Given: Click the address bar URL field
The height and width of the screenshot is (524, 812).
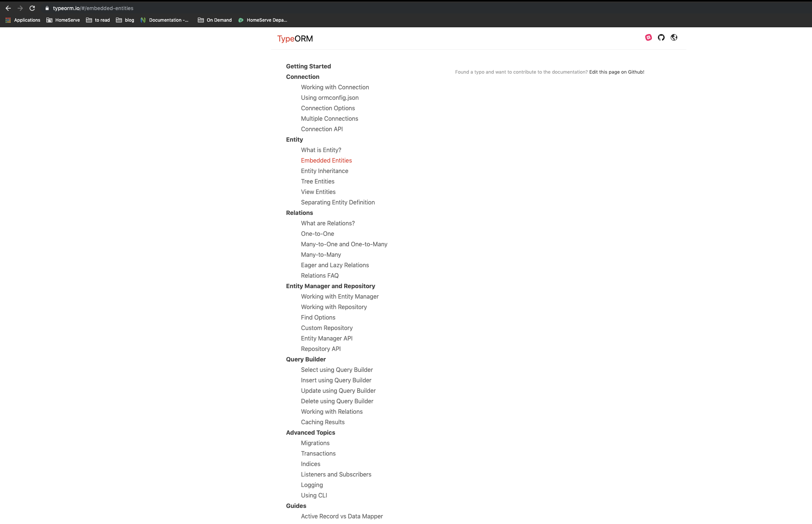Looking at the screenshot, I should click(93, 8).
